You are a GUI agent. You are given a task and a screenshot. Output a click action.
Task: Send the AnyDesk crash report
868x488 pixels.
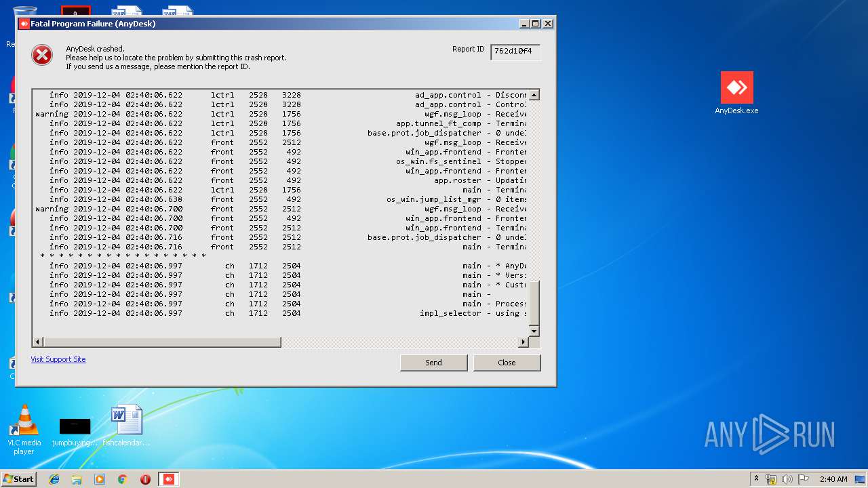click(433, 363)
